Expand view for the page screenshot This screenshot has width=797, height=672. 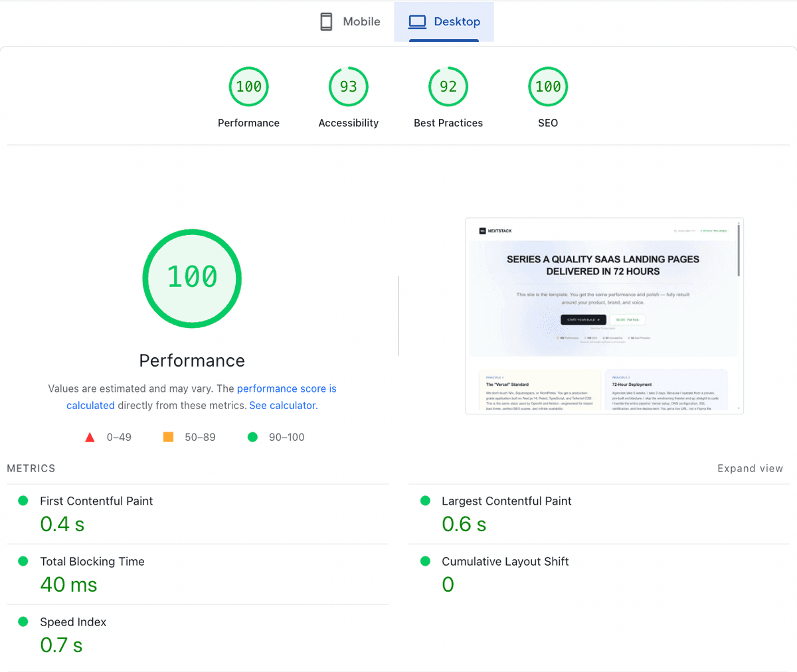tap(751, 468)
